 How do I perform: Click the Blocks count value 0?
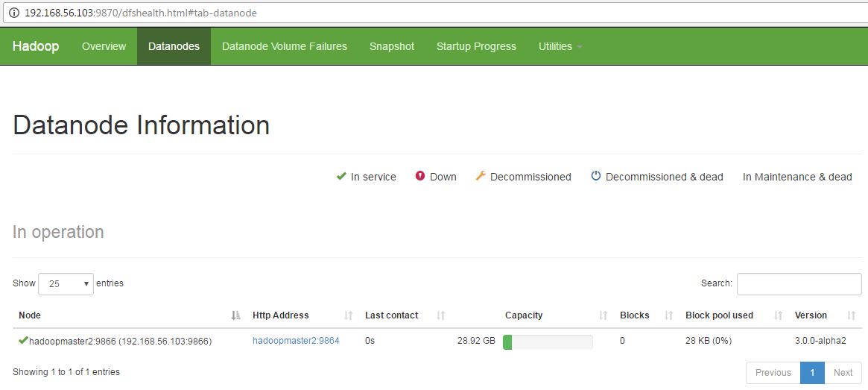tap(622, 341)
